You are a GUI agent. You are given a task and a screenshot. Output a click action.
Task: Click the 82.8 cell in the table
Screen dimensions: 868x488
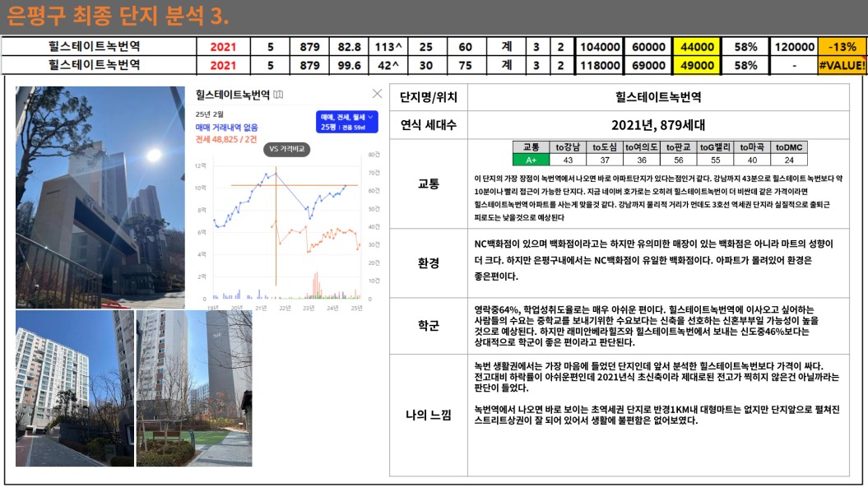pos(350,47)
